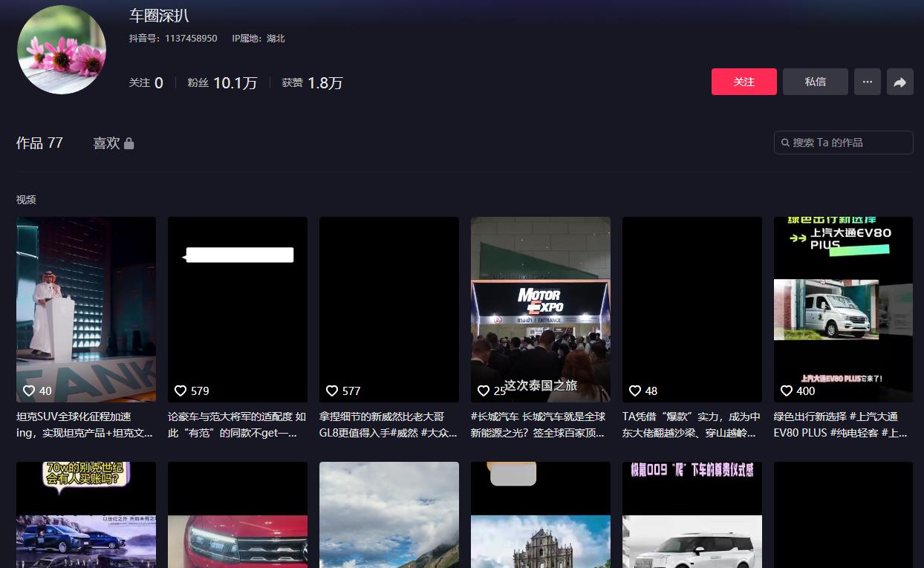Open the Motor Expo 这次泰国之旅 video thumbnail
The width and height of the screenshot is (924, 568).
coord(541,310)
